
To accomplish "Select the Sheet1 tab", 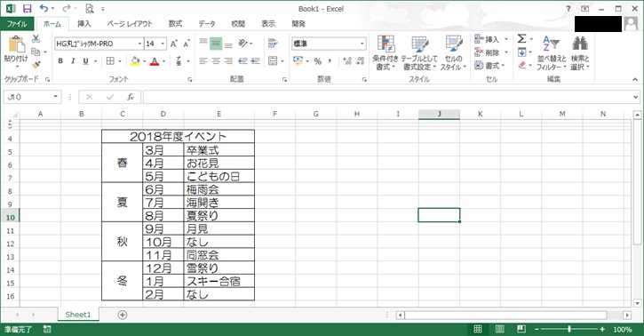I will 78,315.
